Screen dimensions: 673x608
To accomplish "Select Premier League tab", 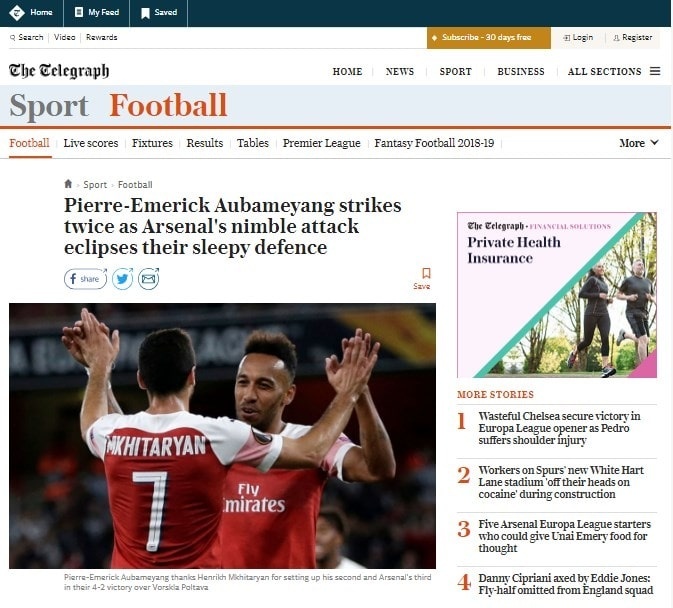I will [x=321, y=143].
